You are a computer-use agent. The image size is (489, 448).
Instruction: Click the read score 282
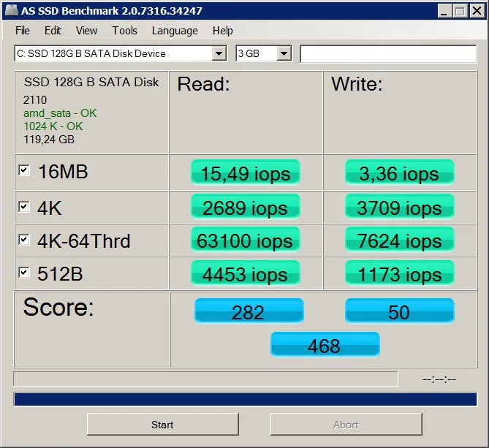click(249, 311)
